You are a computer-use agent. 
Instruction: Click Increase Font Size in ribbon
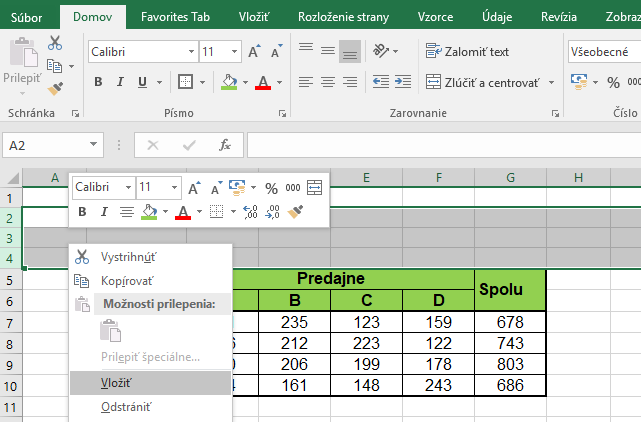(x=253, y=51)
